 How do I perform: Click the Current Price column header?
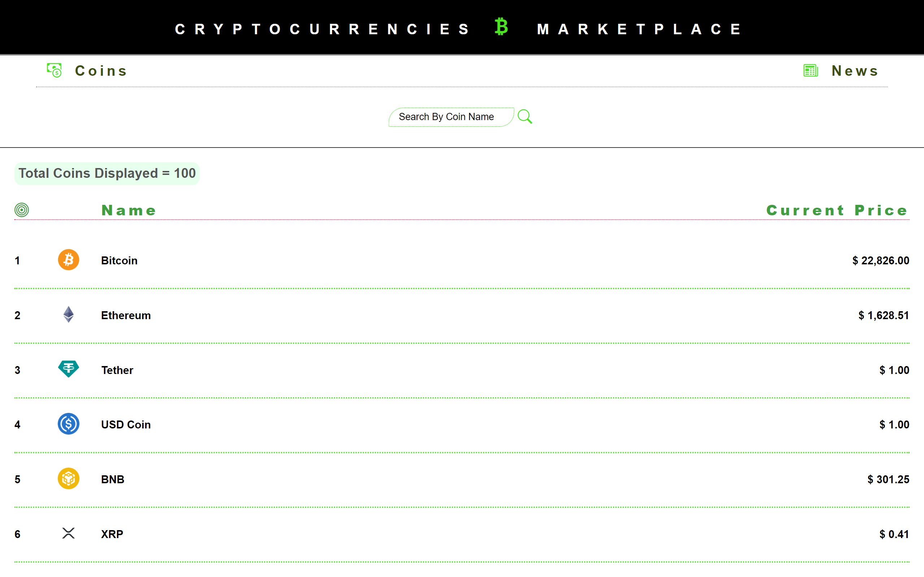837,211
